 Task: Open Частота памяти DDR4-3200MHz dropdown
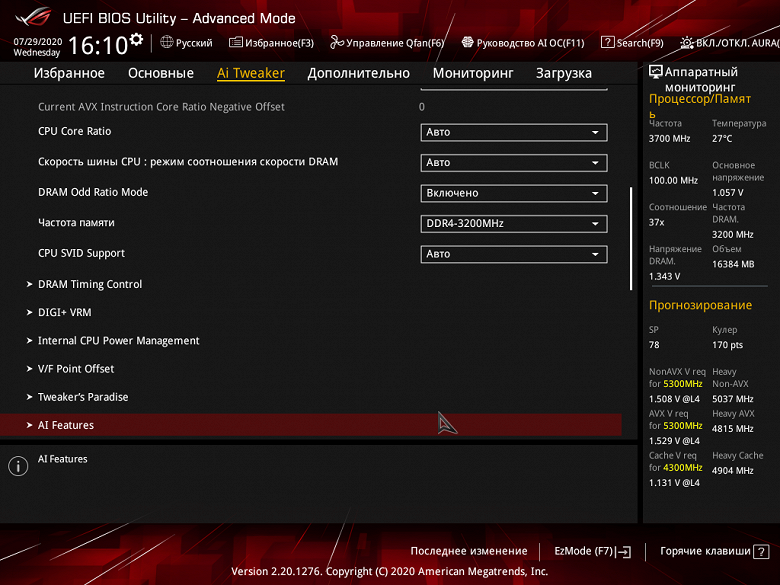pos(514,223)
